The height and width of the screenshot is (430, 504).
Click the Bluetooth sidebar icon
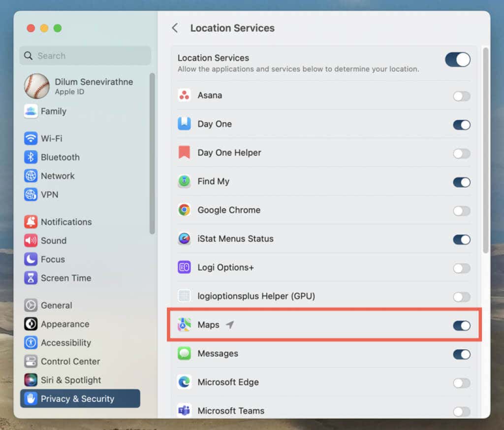[x=31, y=157]
